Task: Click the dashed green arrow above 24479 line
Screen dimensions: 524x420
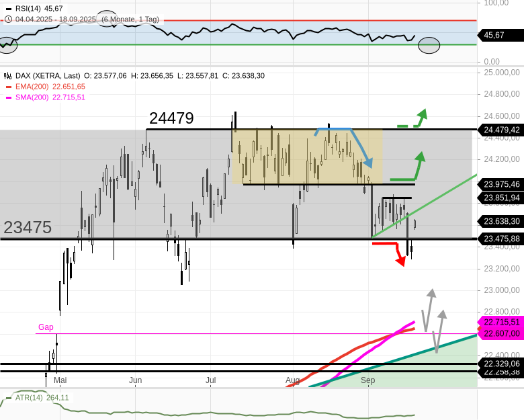Action: [x=413, y=120]
